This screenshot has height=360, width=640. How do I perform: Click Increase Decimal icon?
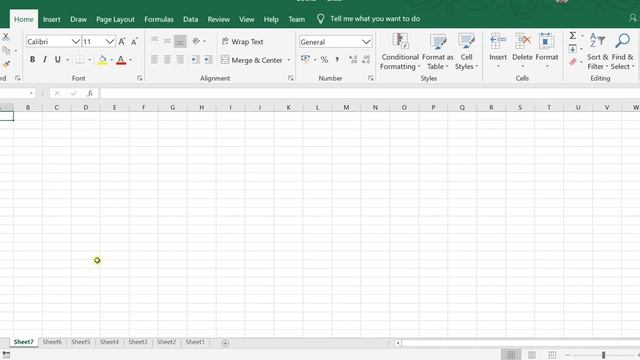click(x=353, y=60)
